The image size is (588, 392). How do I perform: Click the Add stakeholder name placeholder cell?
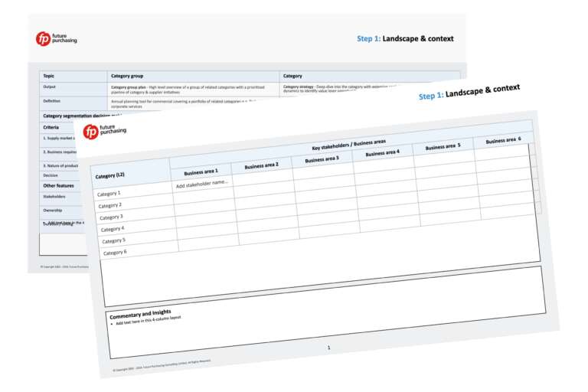tap(202, 185)
